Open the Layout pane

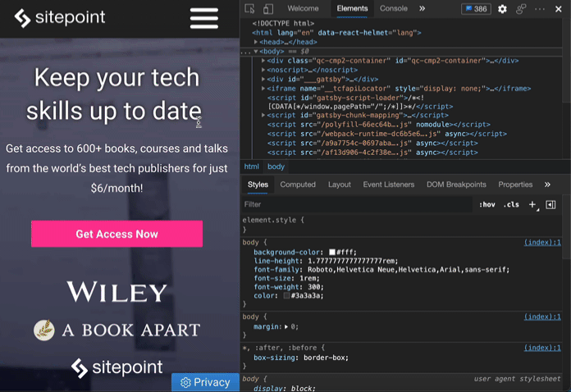pyautogui.click(x=340, y=185)
